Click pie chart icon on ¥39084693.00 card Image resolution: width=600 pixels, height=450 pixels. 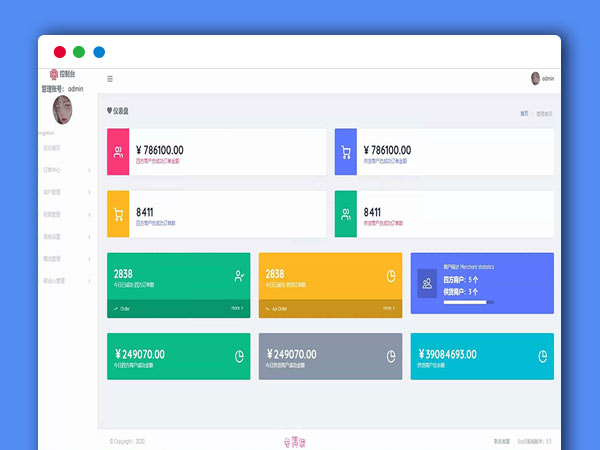[543, 355]
